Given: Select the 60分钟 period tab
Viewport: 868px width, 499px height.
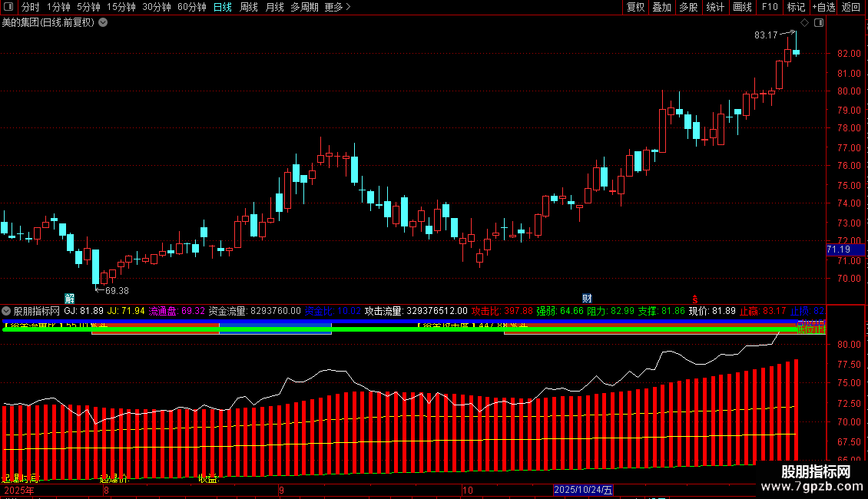Looking at the screenshot, I should pos(192,7).
